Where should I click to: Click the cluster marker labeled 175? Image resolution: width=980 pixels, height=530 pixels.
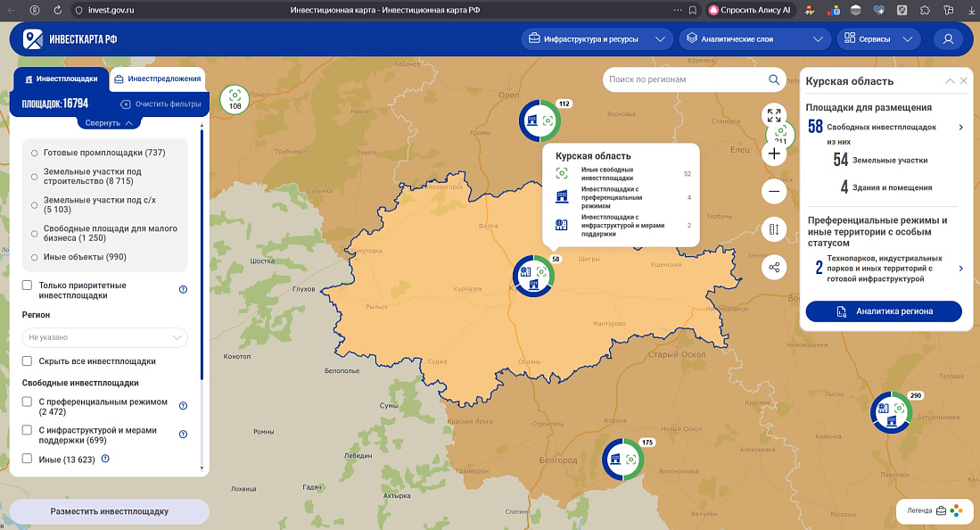(x=623, y=460)
